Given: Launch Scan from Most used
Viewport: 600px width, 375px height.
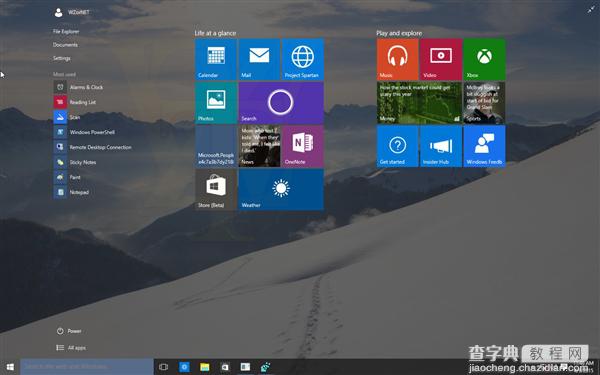Looking at the screenshot, I should click(x=67, y=117).
